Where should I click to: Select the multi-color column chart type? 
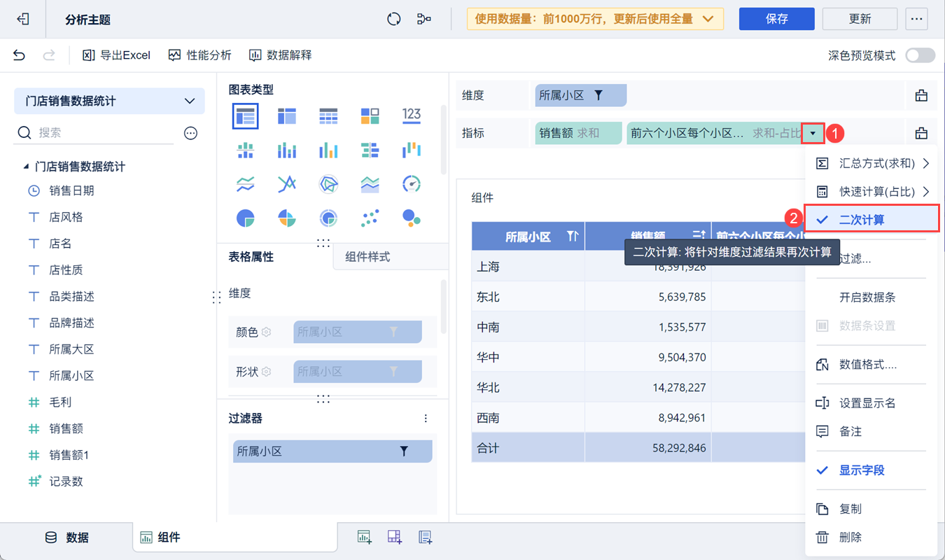tap(328, 150)
